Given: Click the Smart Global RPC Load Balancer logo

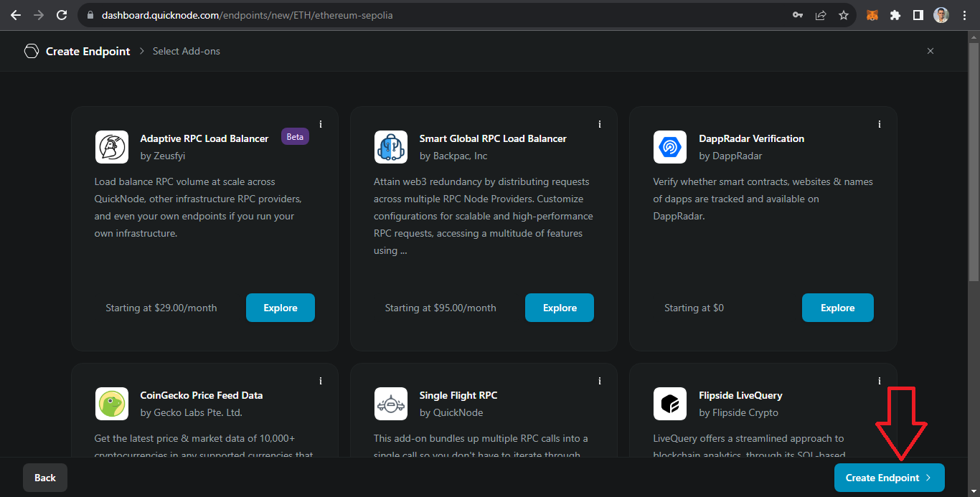Looking at the screenshot, I should [390, 147].
